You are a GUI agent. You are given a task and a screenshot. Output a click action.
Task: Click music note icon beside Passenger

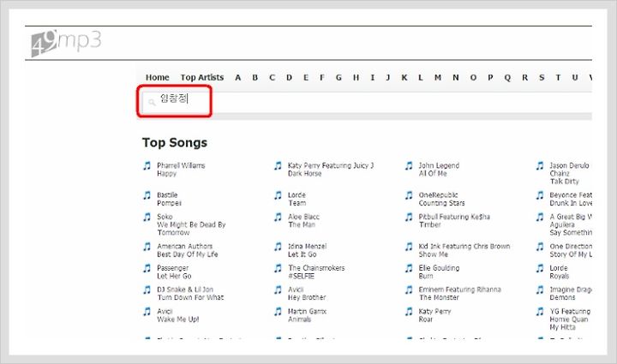(147, 268)
